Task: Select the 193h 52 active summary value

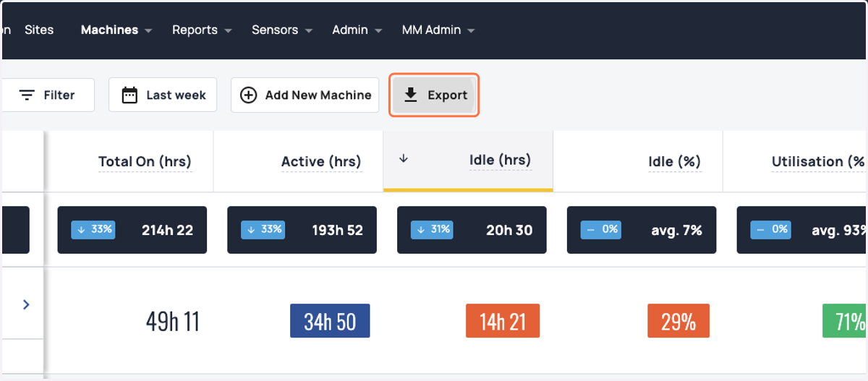Action: click(x=337, y=230)
